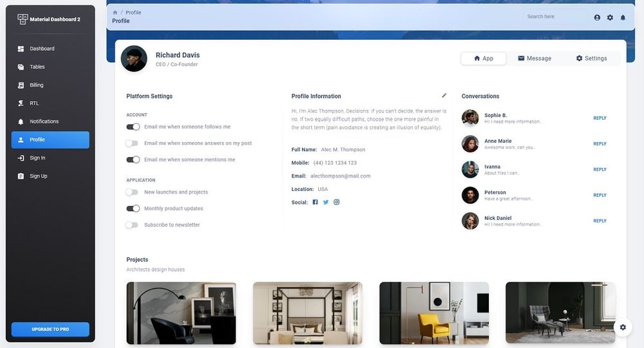Open the floating configurator gear button
The image size is (644, 348).
pos(622,327)
